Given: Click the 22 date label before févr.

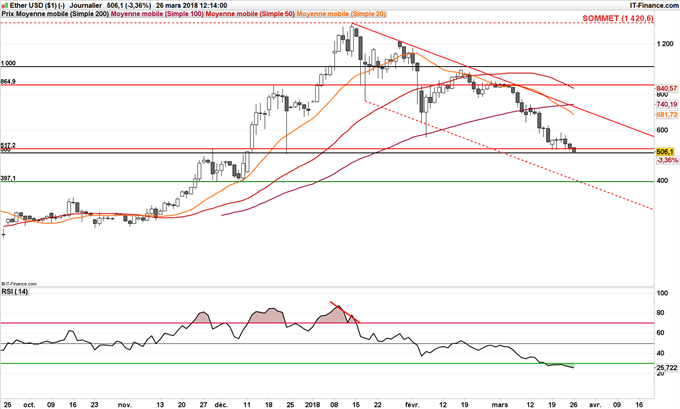Looking at the screenshot, I should click(378, 405).
